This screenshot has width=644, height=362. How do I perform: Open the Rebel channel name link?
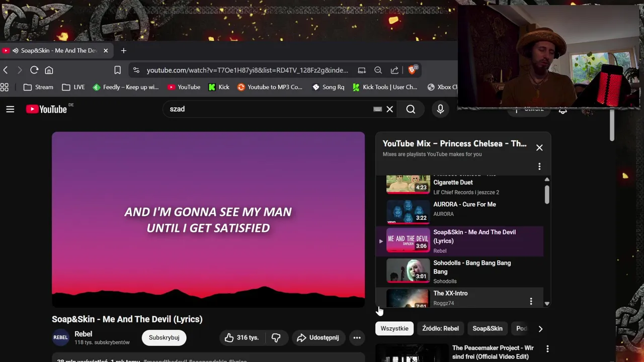(x=83, y=334)
